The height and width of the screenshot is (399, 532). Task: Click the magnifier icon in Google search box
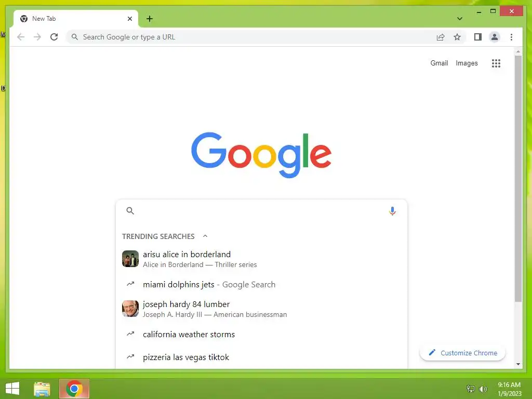pos(130,211)
